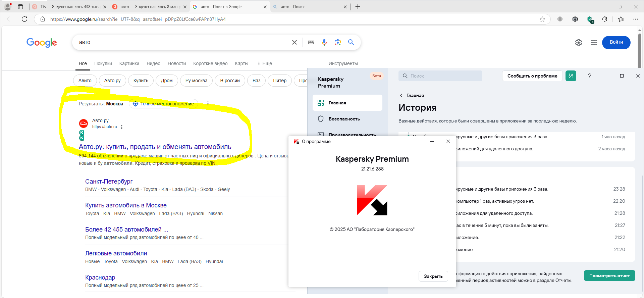This screenshot has width=644, height=298.
Task: Click the Kaspersky 'Поиск' search field
Action: [440, 76]
